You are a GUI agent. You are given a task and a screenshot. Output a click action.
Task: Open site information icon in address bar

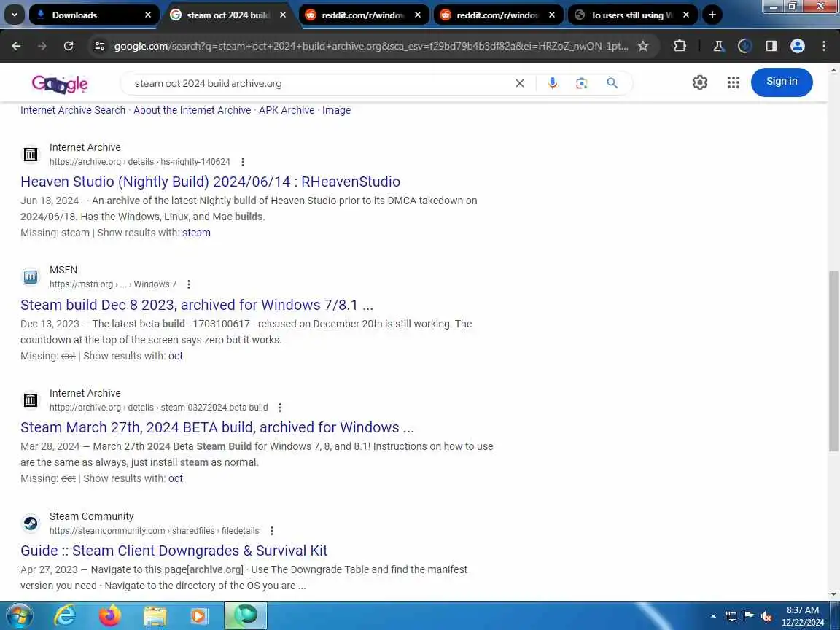pyautogui.click(x=100, y=46)
